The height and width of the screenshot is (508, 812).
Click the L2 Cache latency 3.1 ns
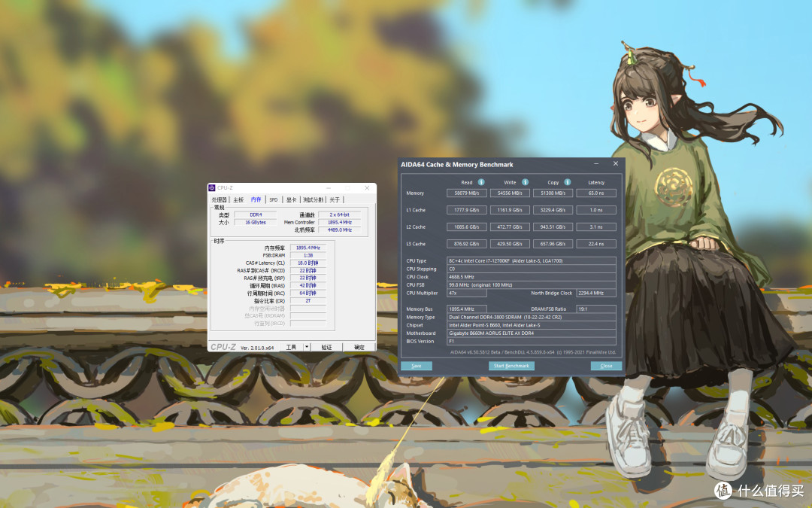pos(596,227)
